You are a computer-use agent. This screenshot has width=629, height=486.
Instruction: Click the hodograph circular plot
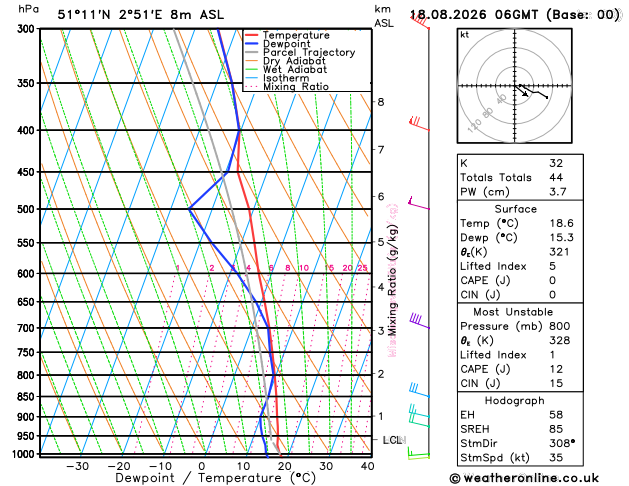pyautogui.click(x=514, y=86)
